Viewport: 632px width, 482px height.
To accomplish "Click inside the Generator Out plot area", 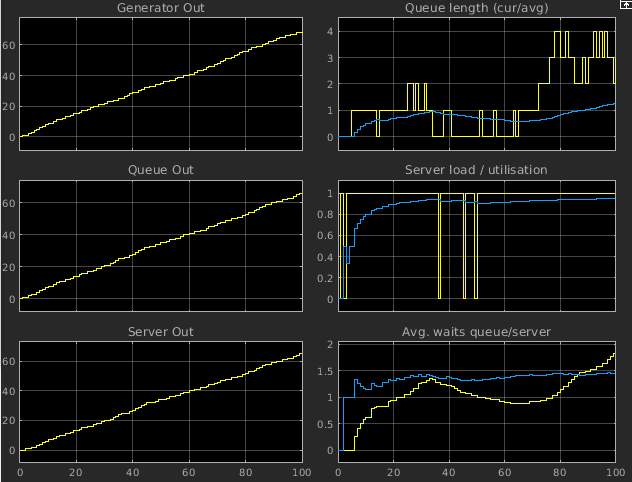I will 160,82.
